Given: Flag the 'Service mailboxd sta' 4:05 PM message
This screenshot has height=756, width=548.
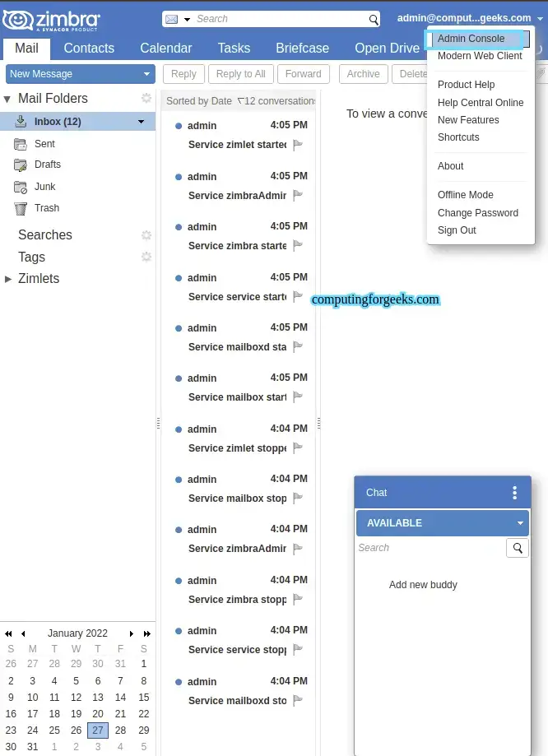Looking at the screenshot, I should (x=298, y=346).
